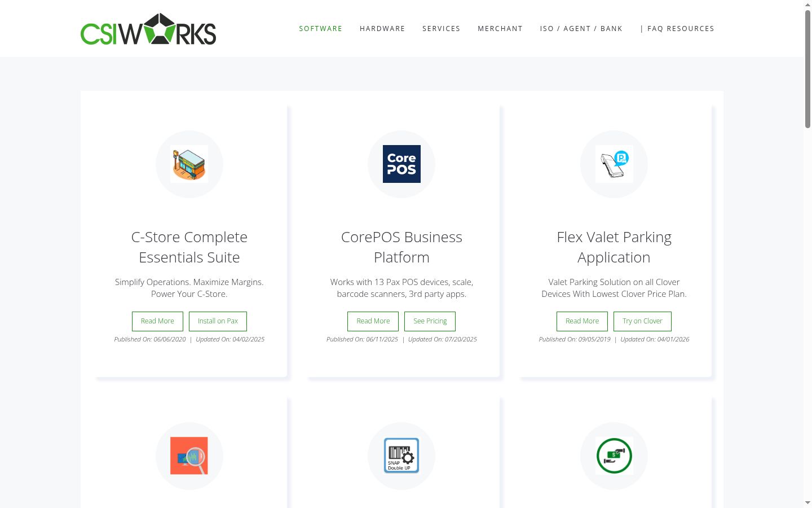812x508 pixels.
Task: Click Install on Pax button
Action: pos(218,321)
